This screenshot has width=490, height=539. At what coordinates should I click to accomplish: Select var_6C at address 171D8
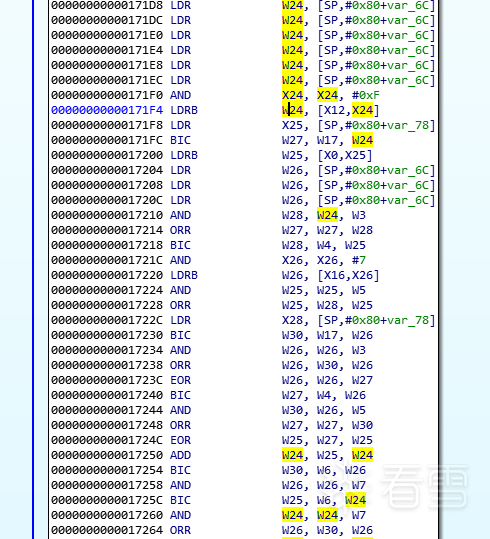tap(408, 6)
